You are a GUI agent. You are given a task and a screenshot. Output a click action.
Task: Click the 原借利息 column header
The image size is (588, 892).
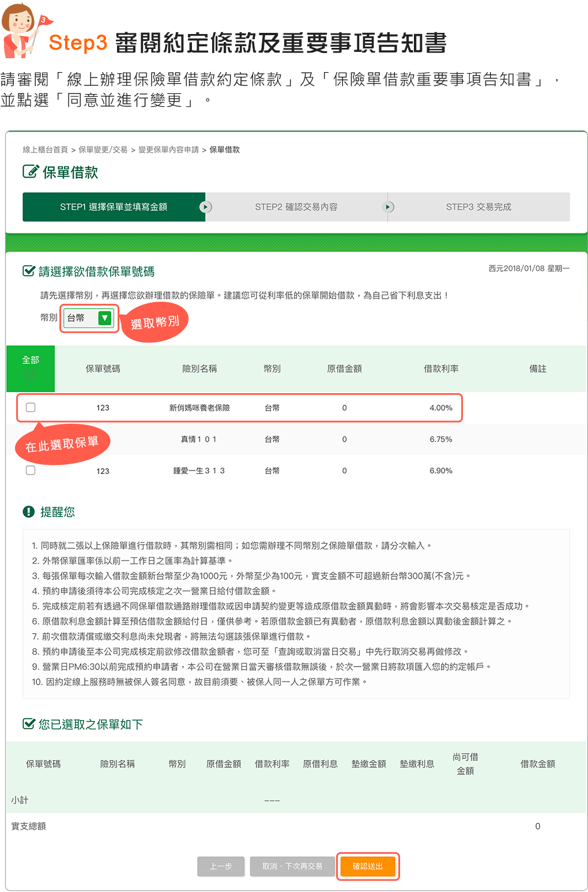click(x=320, y=764)
